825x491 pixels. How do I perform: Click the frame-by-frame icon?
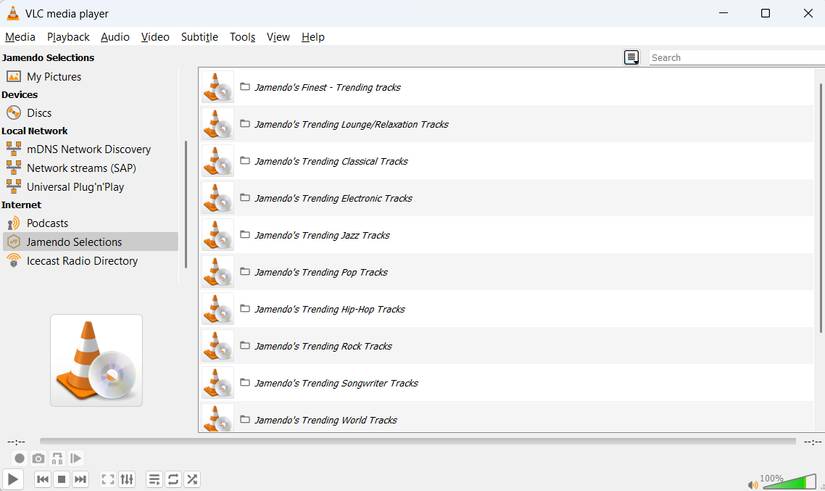point(76,458)
